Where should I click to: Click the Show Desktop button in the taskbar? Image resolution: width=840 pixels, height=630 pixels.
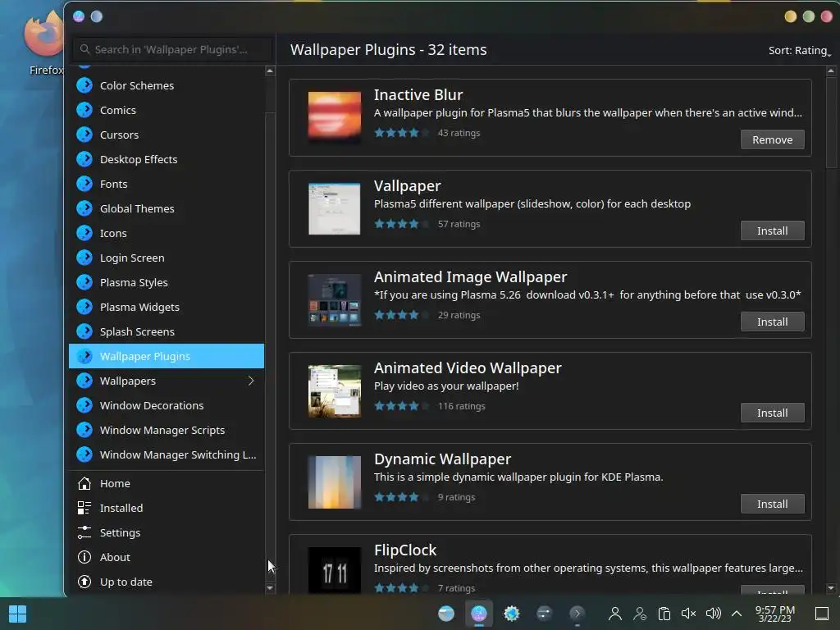pos(822,614)
